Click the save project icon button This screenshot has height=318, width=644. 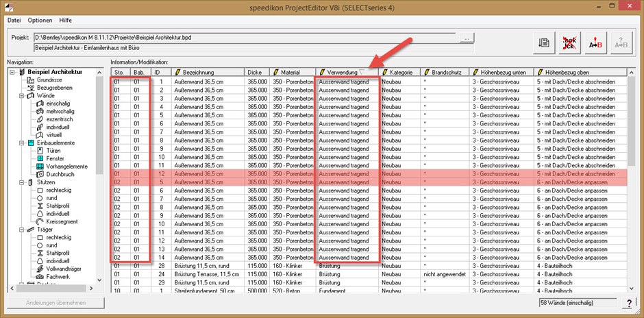(544, 42)
